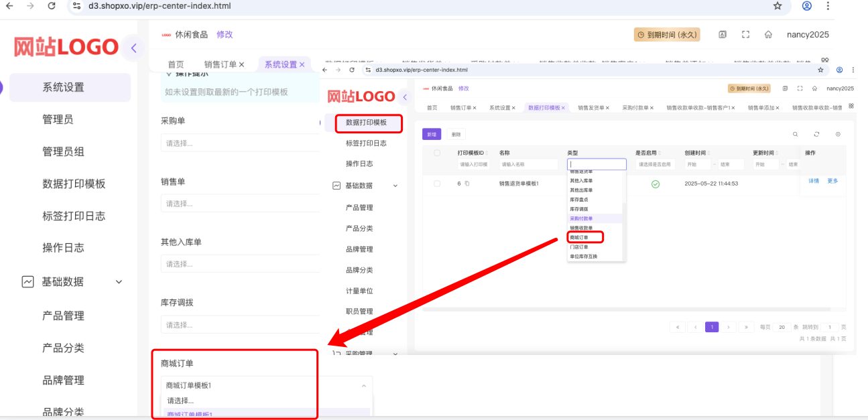The height and width of the screenshot is (420, 868).
Task: Click the 跳转到 page number input
Action: click(x=830, y=327)
